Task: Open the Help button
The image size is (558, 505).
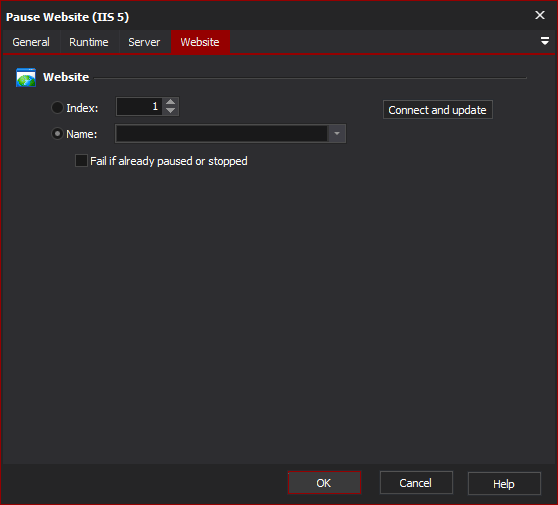Action: click(x=504, y=484)
